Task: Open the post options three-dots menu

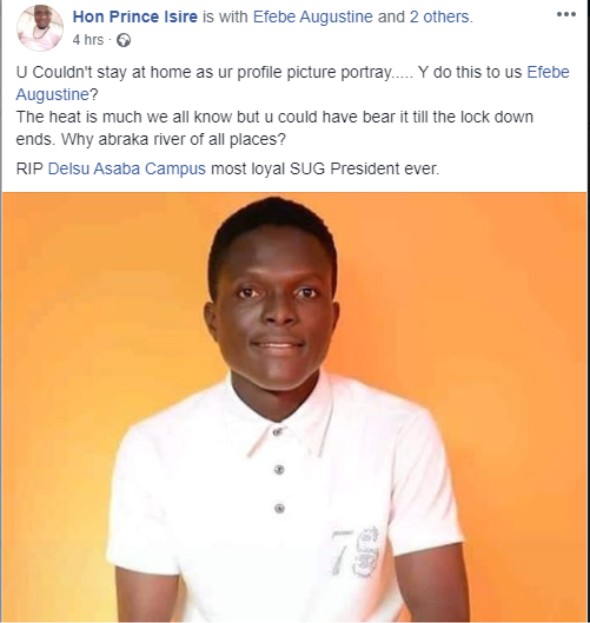Action: (x=566, y=14)
